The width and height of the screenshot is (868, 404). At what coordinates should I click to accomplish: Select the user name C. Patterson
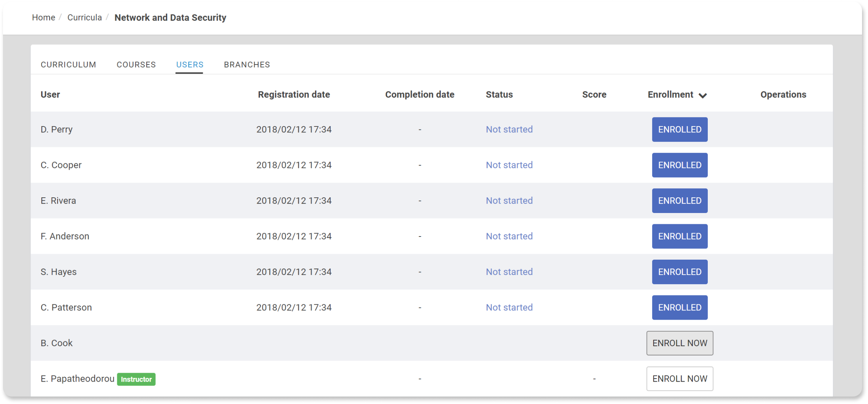(66, 307)
